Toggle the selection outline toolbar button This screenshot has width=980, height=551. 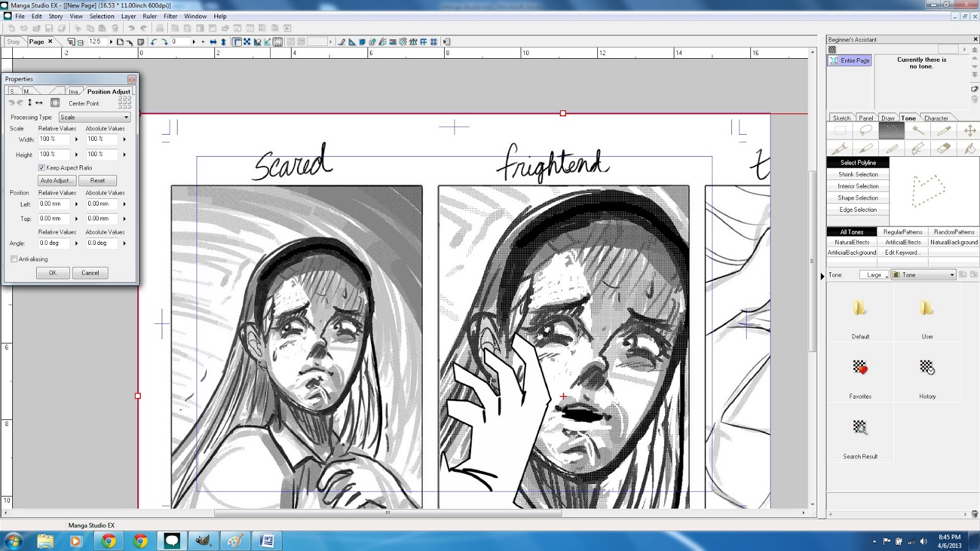[x=277, y=42]
